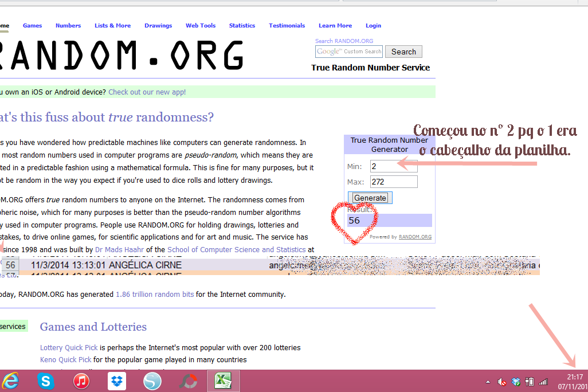The image size is (588, 392).
Task: Open the Games menu
Action: (x=32, y=26)
